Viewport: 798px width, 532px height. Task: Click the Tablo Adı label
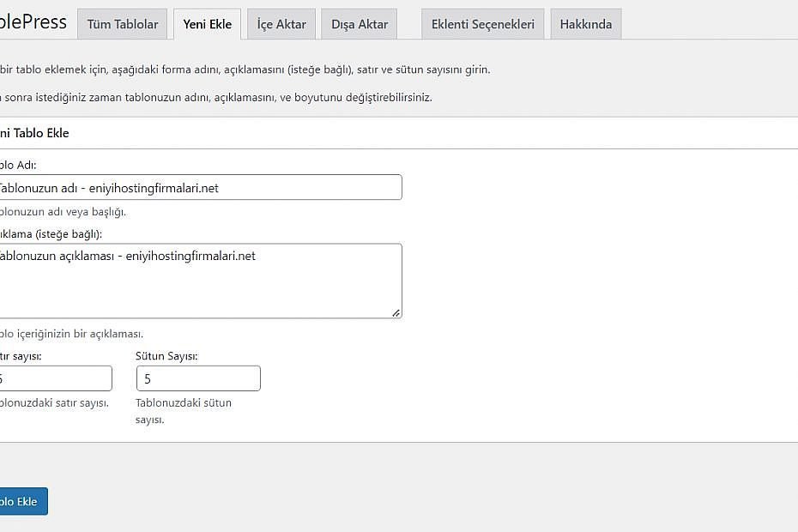(18, 165)
